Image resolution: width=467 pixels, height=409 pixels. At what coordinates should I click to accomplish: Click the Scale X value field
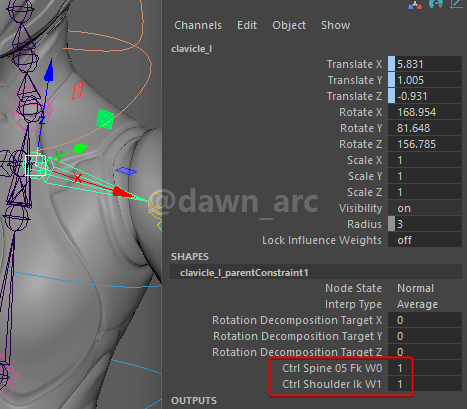click(x=425, y=160)
